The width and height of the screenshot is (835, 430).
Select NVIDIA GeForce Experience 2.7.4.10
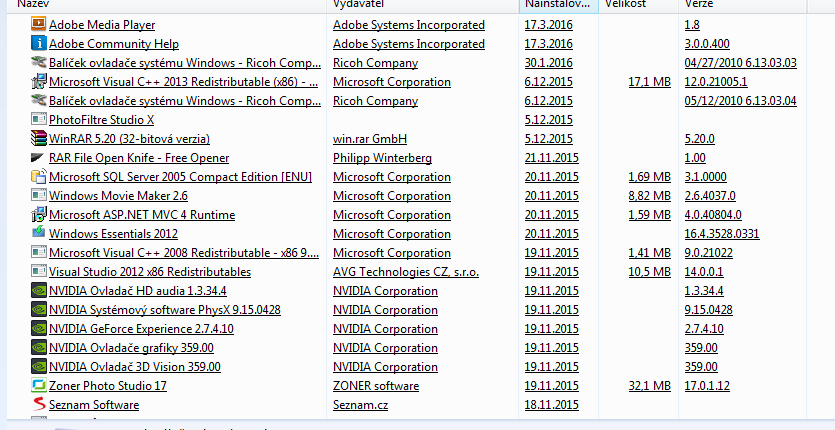[141, 329]
